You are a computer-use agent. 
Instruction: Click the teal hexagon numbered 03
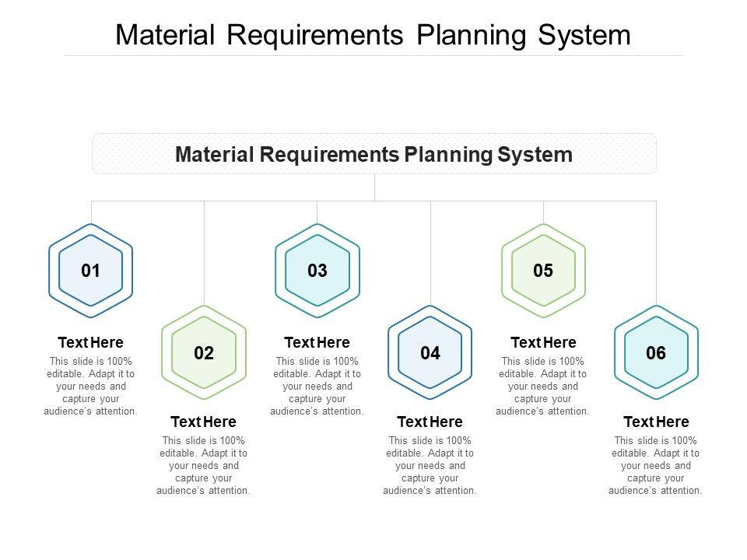tap(317, 271)
